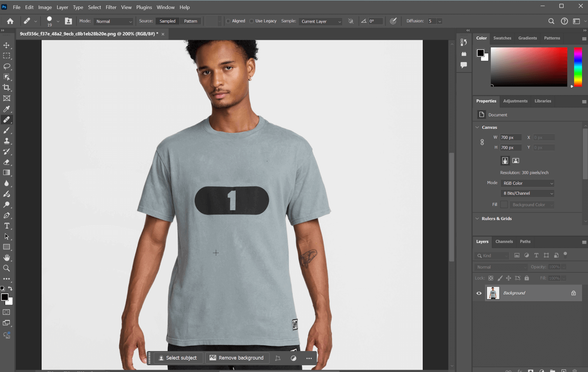Collapse the Canvas section in Properties

pyautogui.click(x=477, y=127)
